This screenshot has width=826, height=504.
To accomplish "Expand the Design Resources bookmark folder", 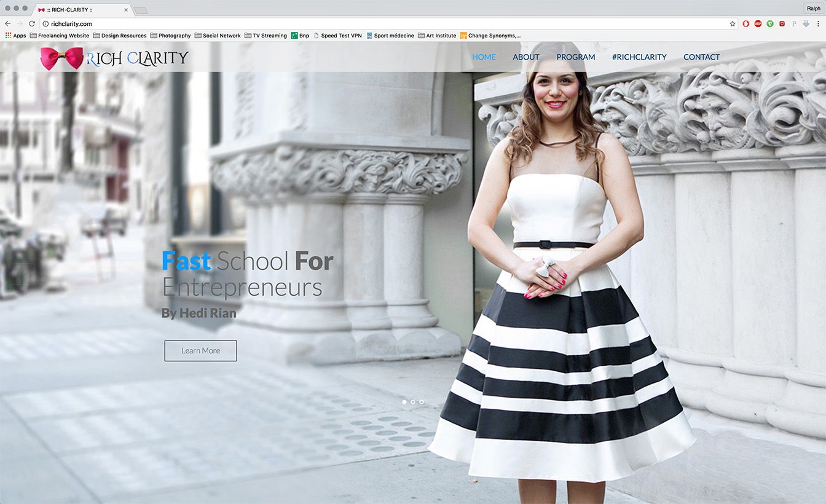I will point(120,36).
